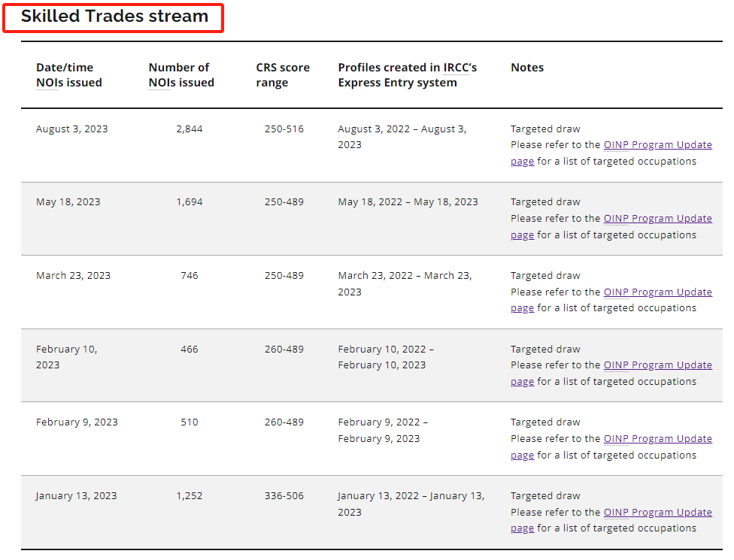This screenshot has width=734, height=560.
Task: Click the May 18, 2023 date cell
Action: (x=68, y=202)
